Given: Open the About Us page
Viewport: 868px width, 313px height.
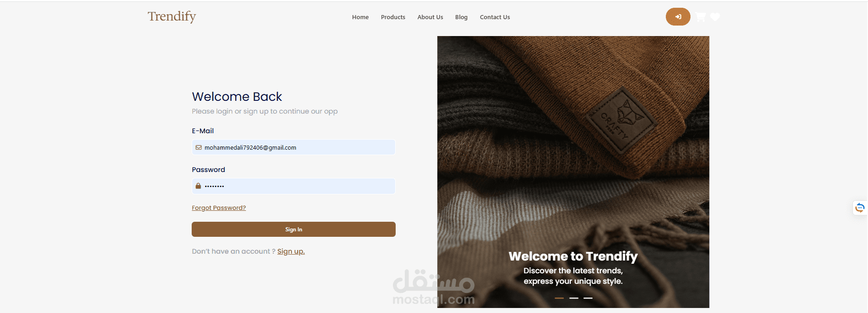Looking at the screenshot, I should tap(430, 17).
